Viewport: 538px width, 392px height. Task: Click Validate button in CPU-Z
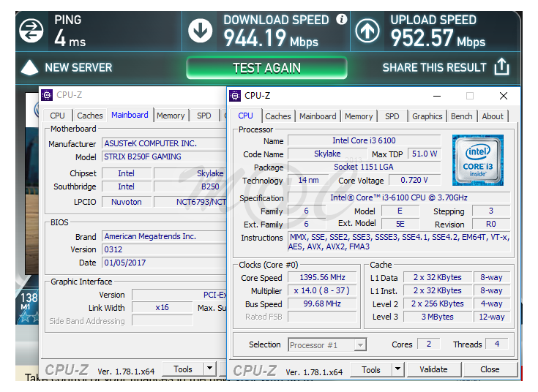433,369
